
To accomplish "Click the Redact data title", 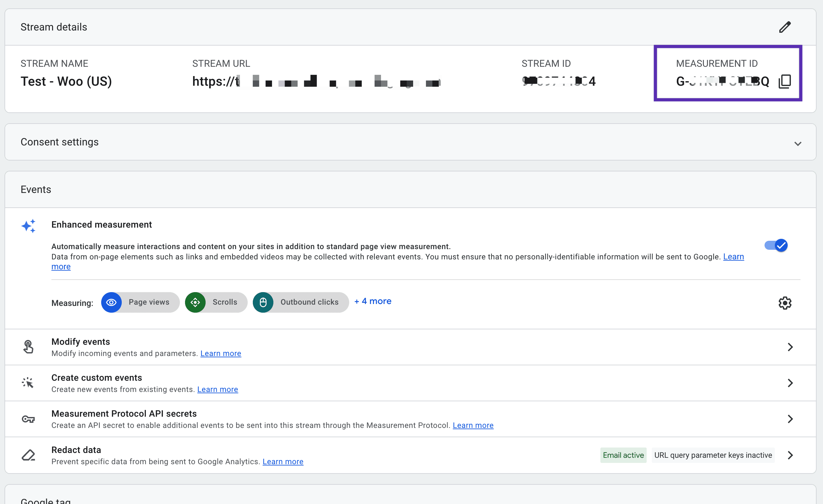I will (76, 450).
